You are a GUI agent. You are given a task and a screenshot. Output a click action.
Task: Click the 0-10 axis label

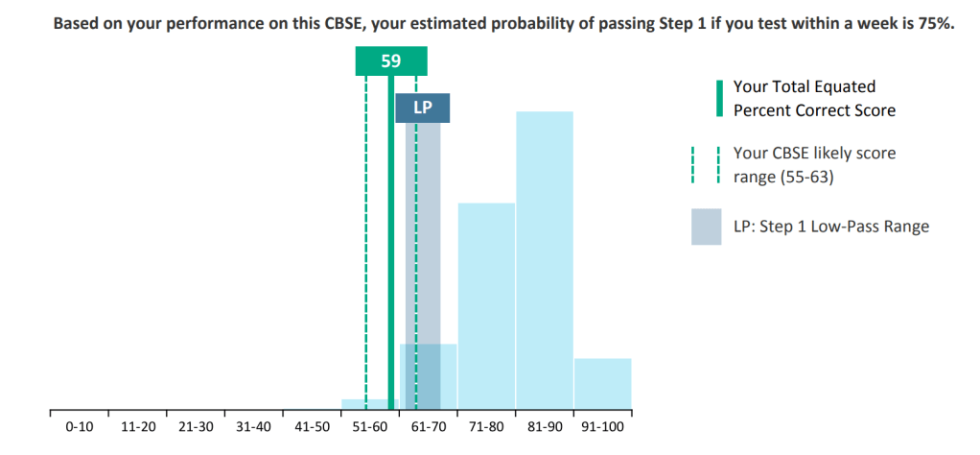[80, 427]
